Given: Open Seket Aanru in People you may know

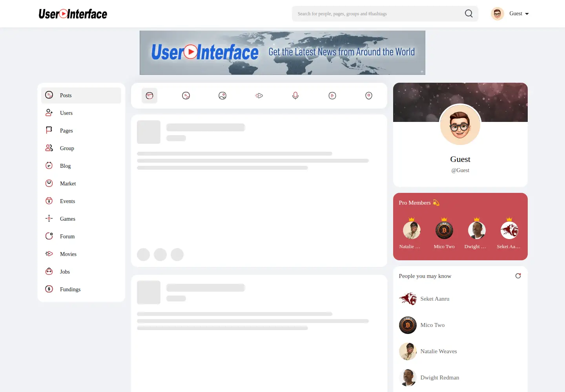Looking at the screenshot, I should click(435, 299).
